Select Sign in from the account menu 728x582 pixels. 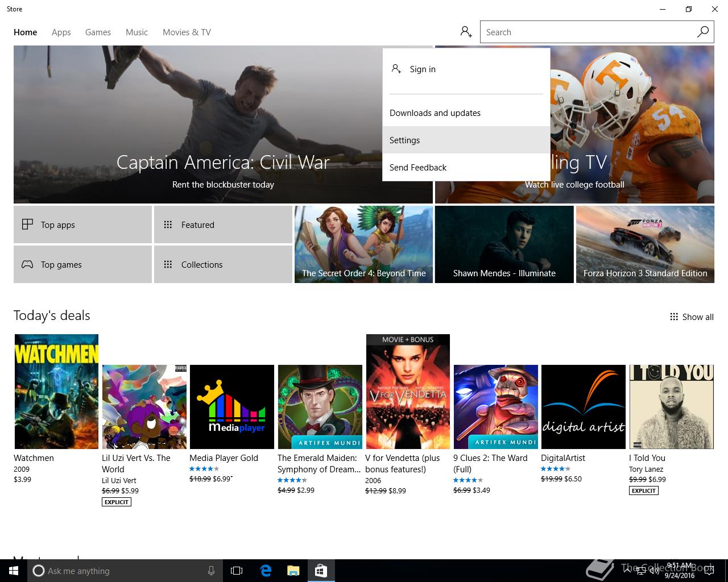[x=466, y=69]
